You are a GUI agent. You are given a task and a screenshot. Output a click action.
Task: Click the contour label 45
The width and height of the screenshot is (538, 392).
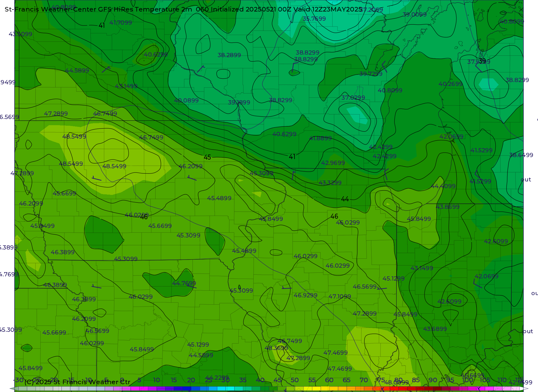tap(207, 157)
